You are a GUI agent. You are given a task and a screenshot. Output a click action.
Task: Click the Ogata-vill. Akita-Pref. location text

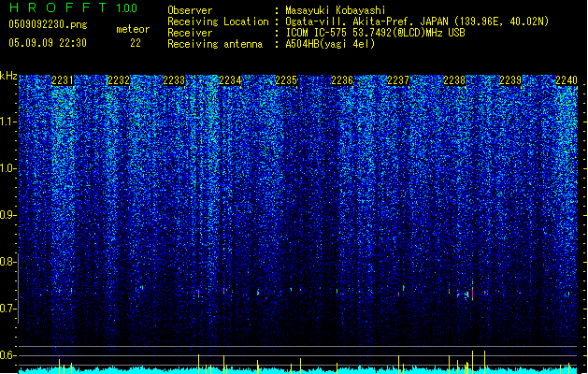[417, 22]
